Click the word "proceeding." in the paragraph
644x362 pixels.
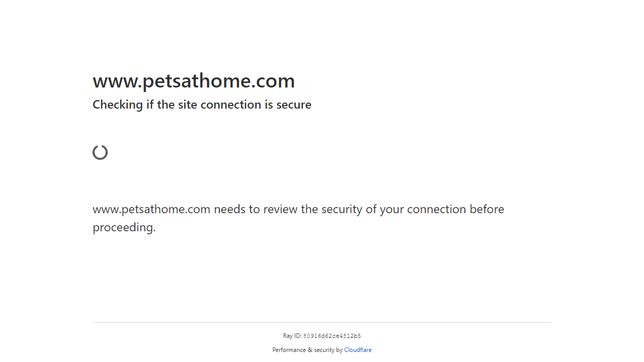point(124,227)
